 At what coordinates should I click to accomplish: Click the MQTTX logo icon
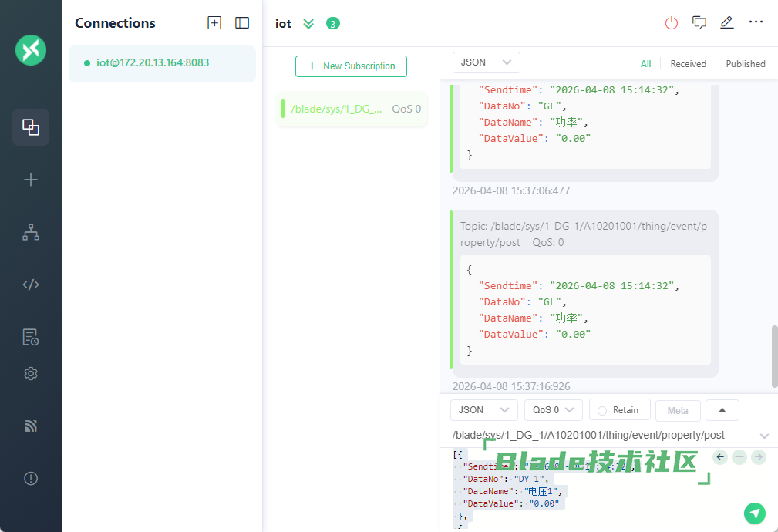coord(31,51)
